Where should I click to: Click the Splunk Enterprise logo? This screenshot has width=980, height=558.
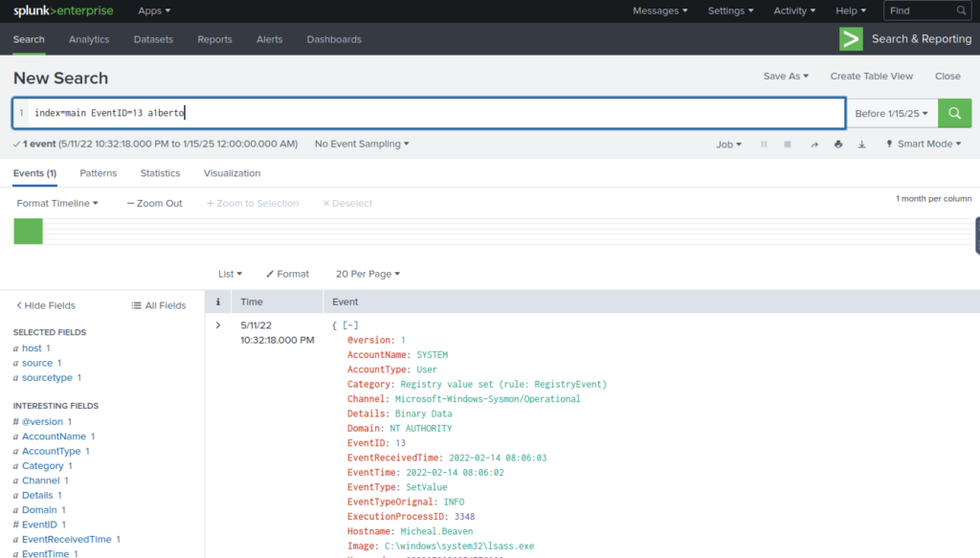63,11
